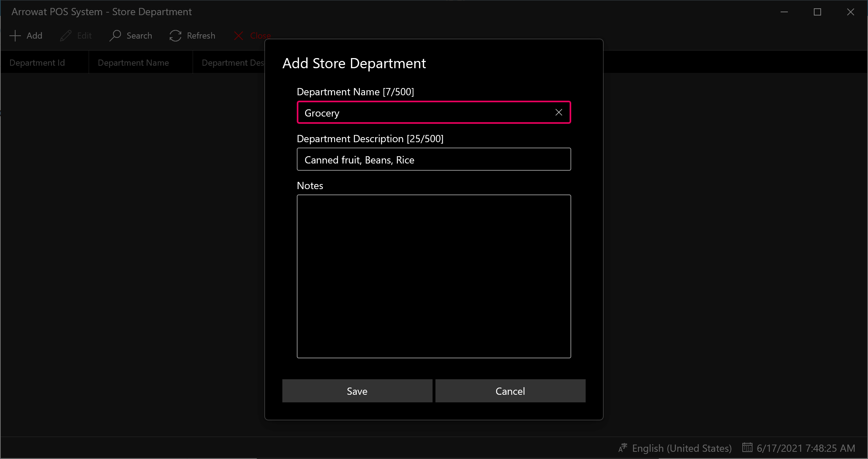The width and height of the screenshot is (868, 459).
Task: Select the Department Name column header
Action: click(x=133, y=62)
